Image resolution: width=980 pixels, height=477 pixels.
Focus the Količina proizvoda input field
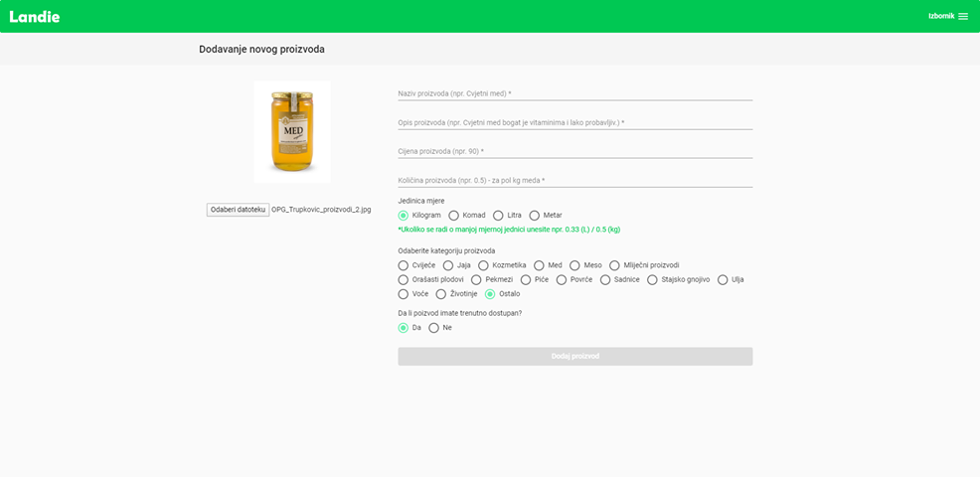[x=574, y=180]
